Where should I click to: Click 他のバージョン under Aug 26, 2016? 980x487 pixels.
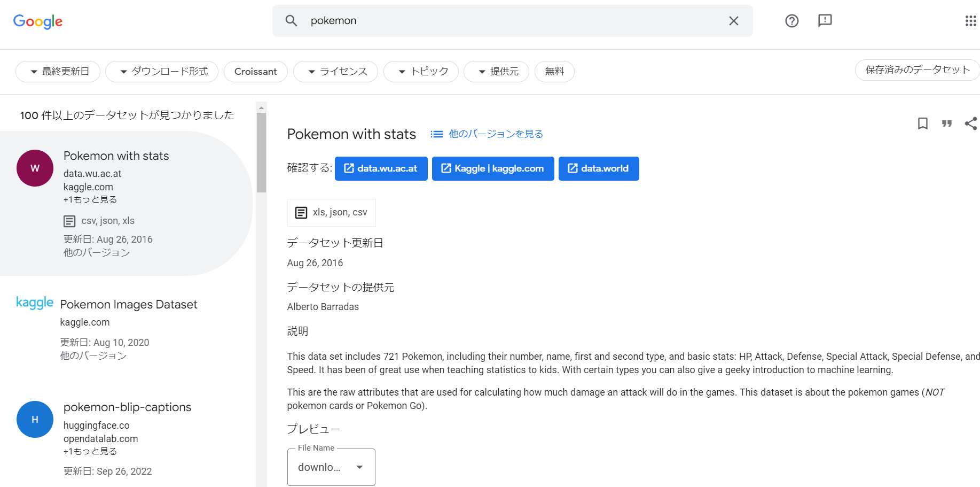coord(97,252)
